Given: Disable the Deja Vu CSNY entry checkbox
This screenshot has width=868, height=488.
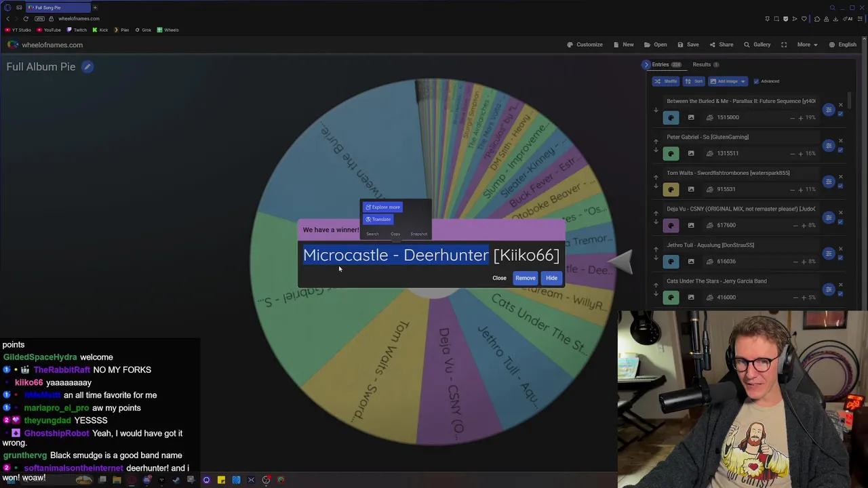Looking at the screenshot, I should [x=840, y=221].
